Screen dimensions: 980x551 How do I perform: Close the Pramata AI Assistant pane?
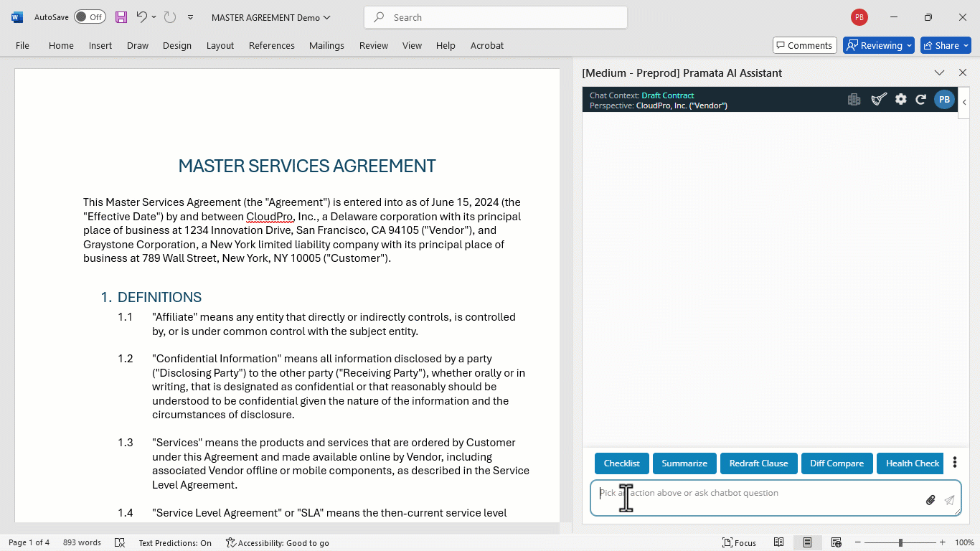[963, 72]
